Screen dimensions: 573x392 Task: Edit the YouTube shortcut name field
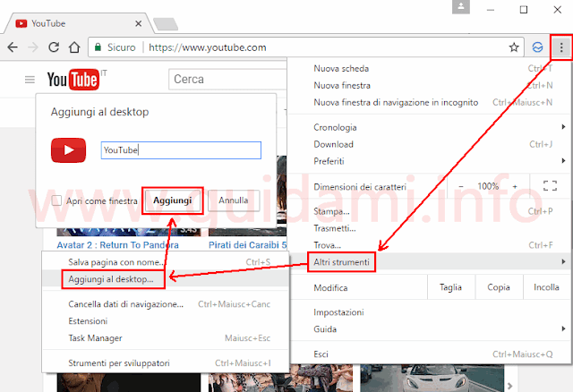(181, 150)
